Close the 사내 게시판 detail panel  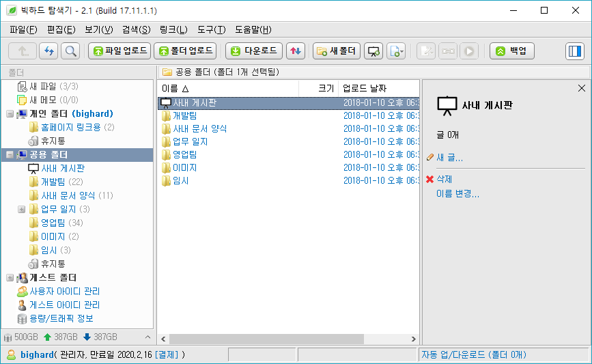582,88
